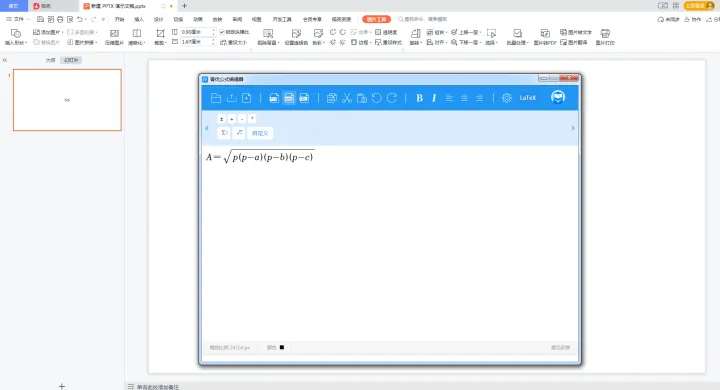Viewport: 720px width, 390px height.
Task: Insert the minus symbol button
Action: click(x=242, y=119)
